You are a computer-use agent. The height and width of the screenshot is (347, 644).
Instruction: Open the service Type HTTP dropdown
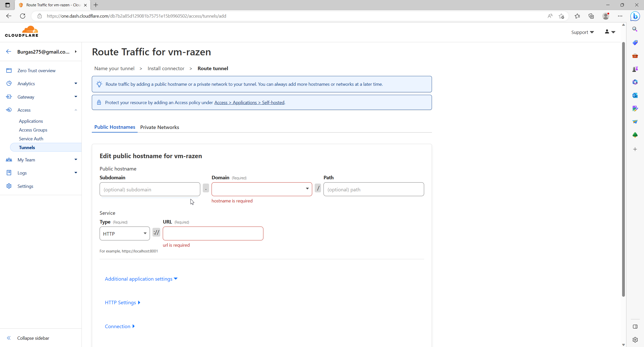(x=125, y=234)
